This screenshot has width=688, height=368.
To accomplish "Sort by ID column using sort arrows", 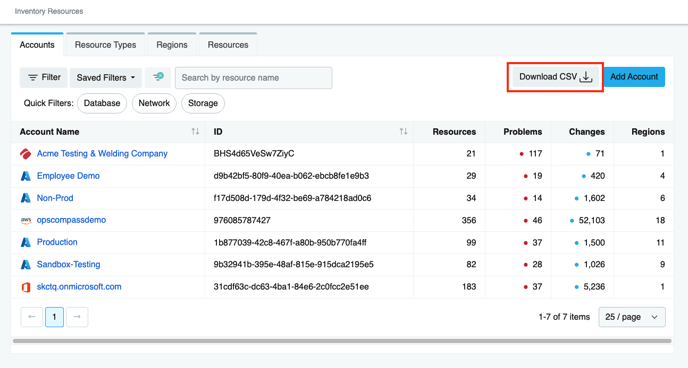I will [x=403, y=132].
